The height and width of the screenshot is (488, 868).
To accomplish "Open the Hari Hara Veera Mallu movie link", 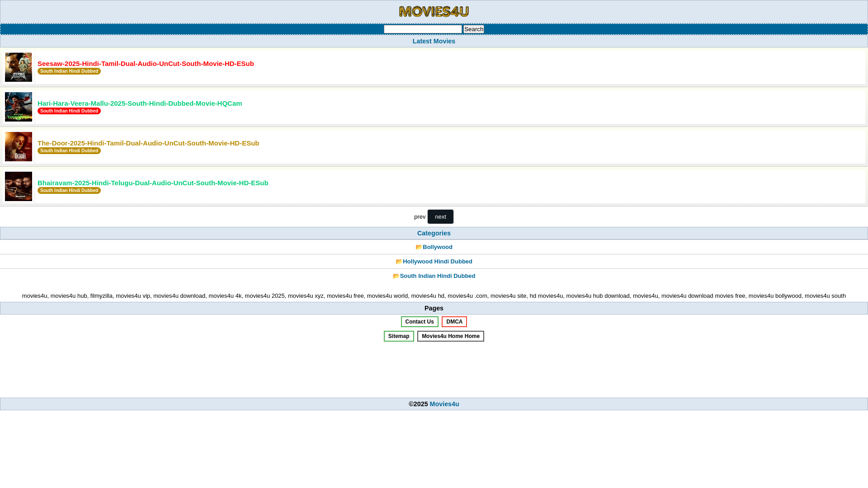I will click(x=140, y=103).
